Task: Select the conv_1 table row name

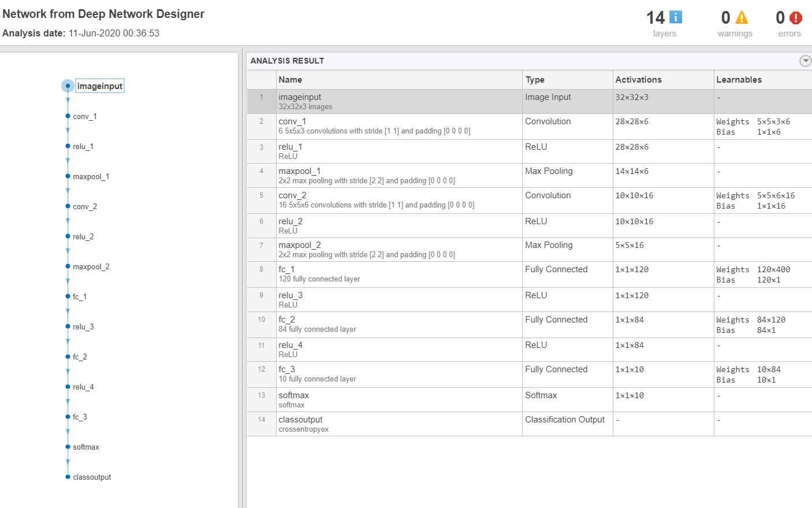Action: [292, 121]
